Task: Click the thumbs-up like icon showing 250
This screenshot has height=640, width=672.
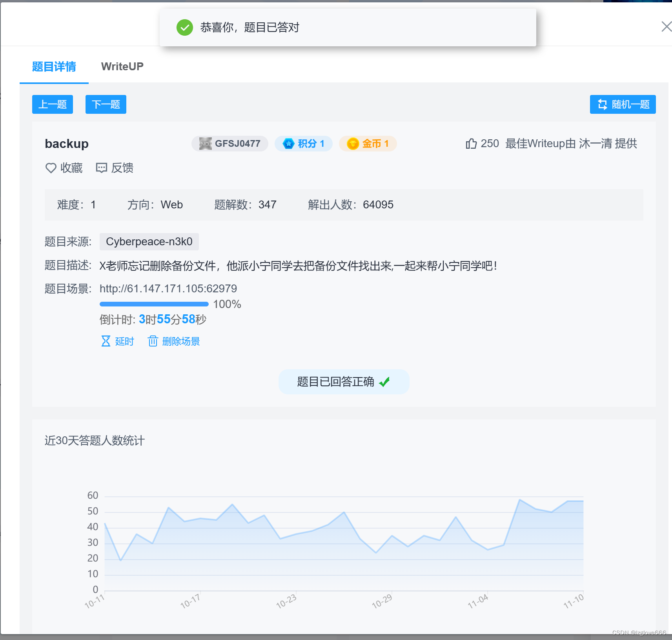Action: click(471, 144)
